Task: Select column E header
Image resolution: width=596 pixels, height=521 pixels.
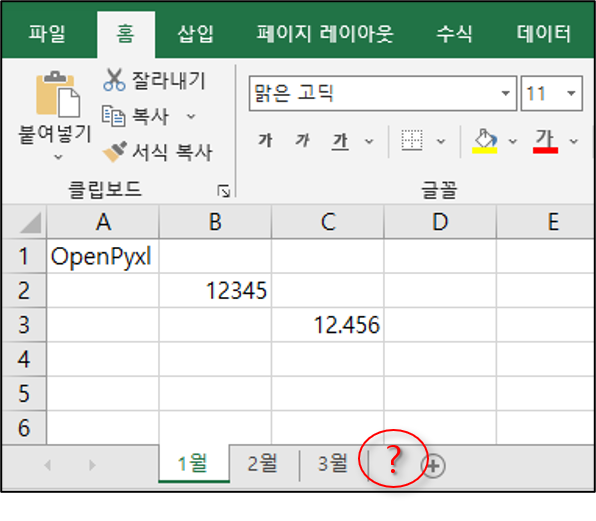Action: coord(545,222)
